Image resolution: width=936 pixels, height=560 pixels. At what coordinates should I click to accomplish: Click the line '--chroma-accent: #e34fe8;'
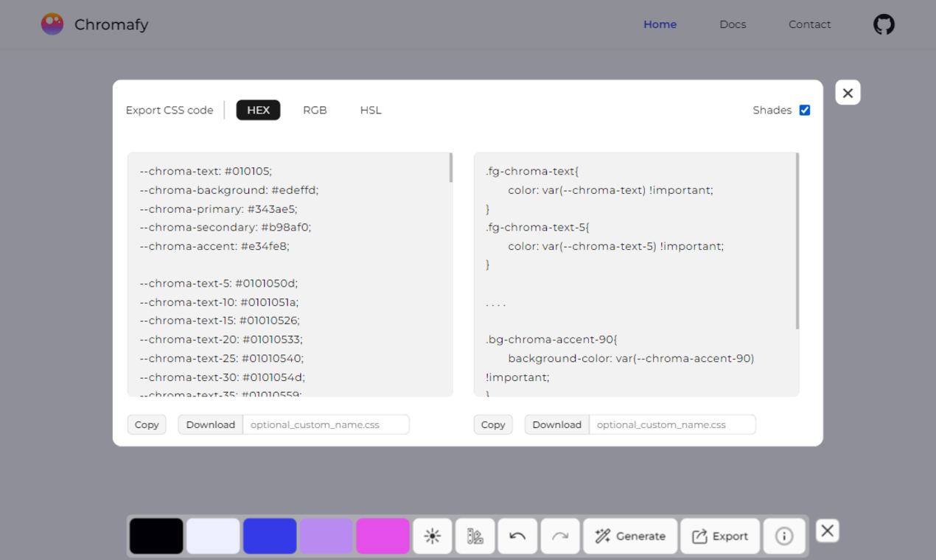214,246
